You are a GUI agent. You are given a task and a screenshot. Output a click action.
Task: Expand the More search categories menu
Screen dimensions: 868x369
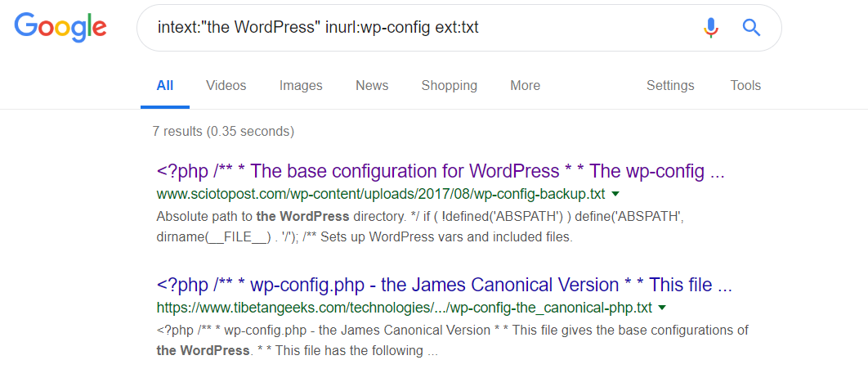(525, 86)
